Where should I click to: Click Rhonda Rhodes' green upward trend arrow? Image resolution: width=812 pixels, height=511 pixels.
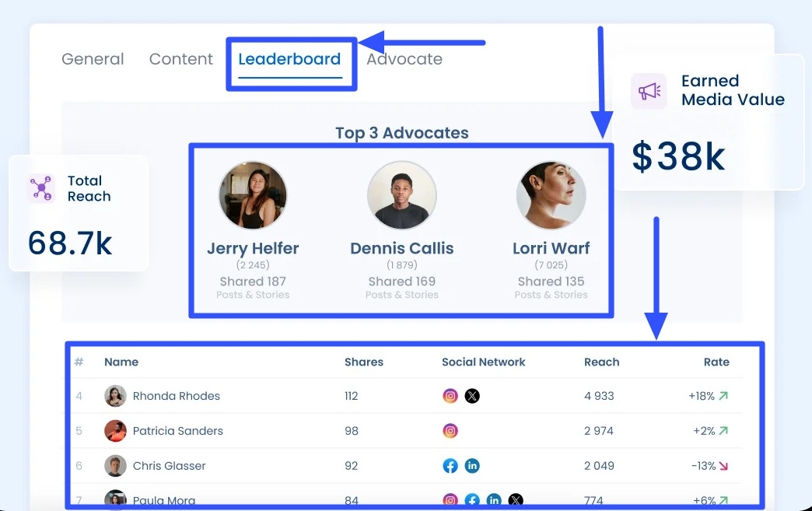coord(723,395)
